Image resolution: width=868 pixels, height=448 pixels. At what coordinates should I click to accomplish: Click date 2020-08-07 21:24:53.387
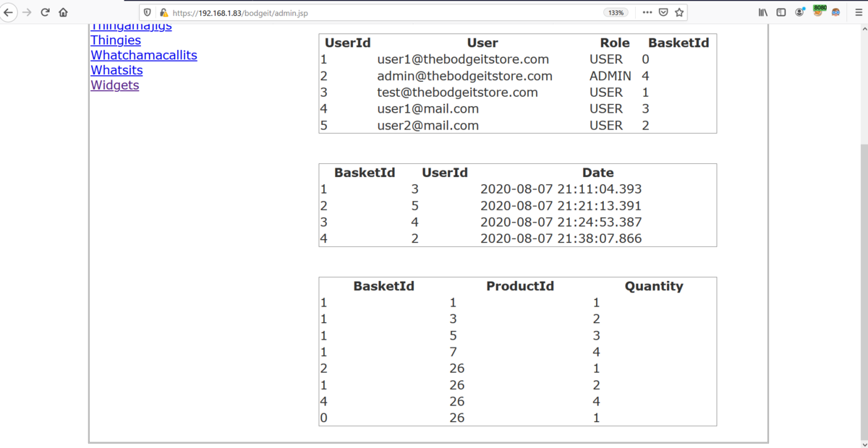(x=561, y=222)
